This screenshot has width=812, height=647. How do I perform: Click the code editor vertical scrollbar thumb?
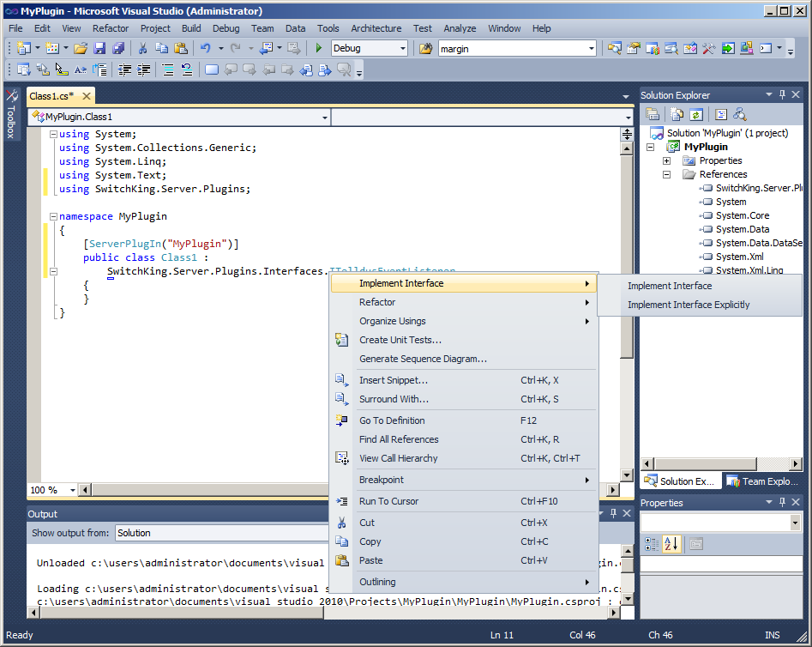coord(627,257)
